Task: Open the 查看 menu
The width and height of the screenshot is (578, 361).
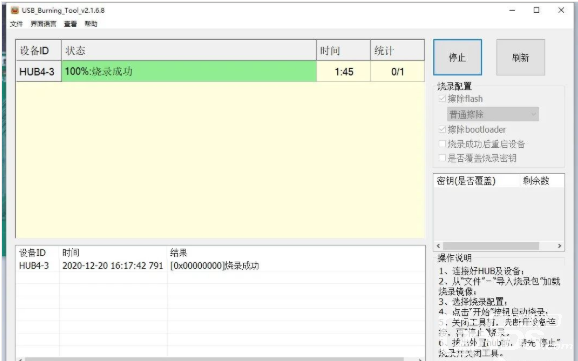Action: tap(70, 24)
